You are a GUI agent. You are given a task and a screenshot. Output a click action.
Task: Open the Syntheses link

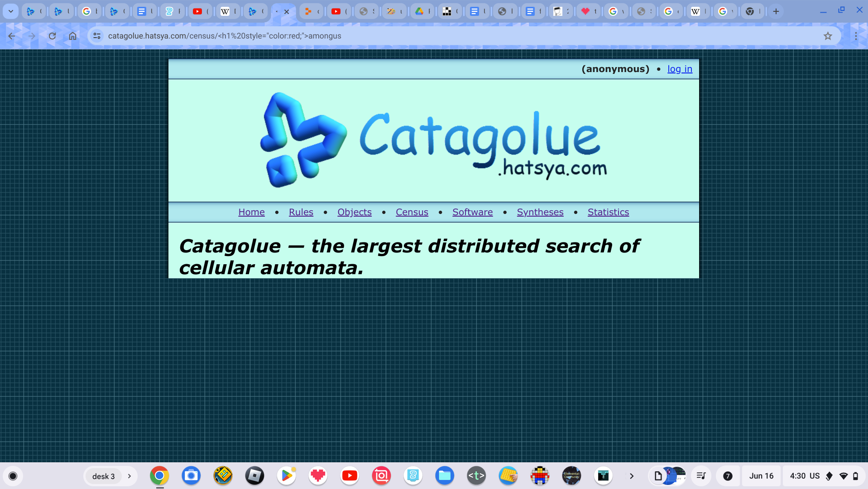click(x=540, y=212)
